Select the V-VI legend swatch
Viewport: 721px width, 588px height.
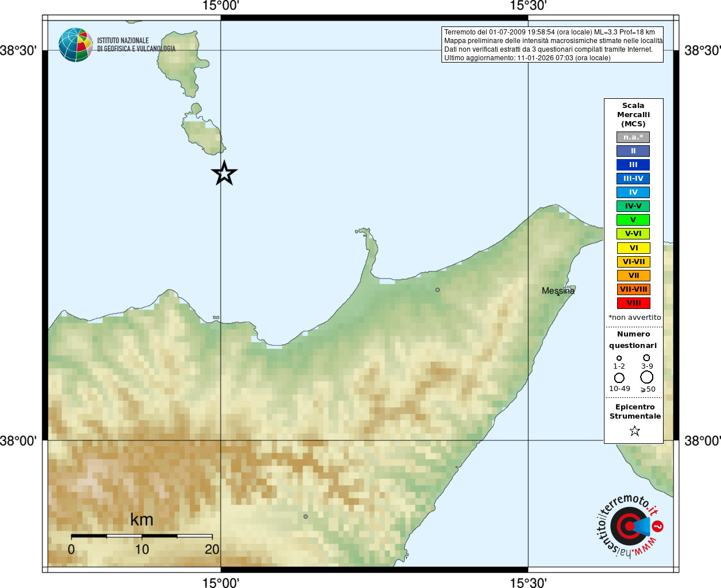(633, 234)
